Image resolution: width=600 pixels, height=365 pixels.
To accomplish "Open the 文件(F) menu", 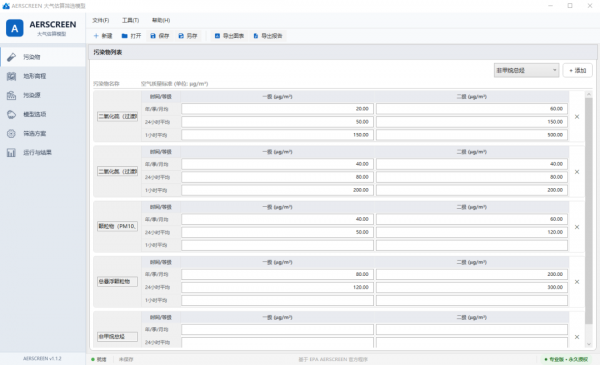I will [101, 20].
